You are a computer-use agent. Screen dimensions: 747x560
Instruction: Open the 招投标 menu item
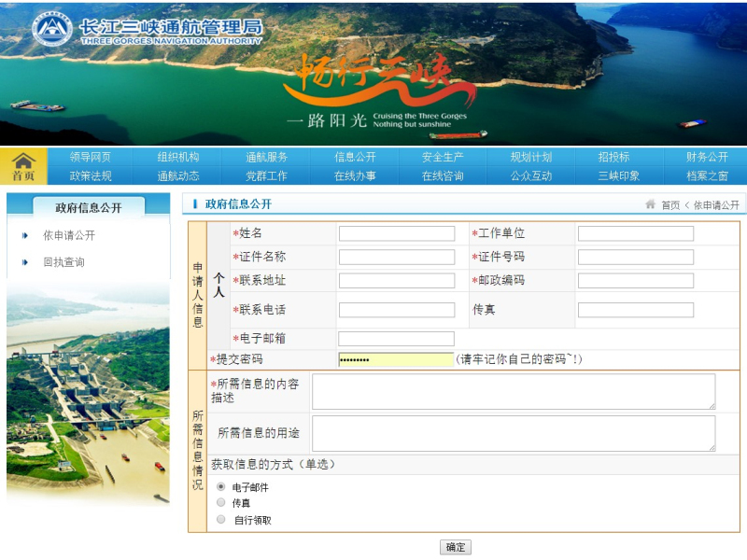pyautogui.click(x=613, y=157)
